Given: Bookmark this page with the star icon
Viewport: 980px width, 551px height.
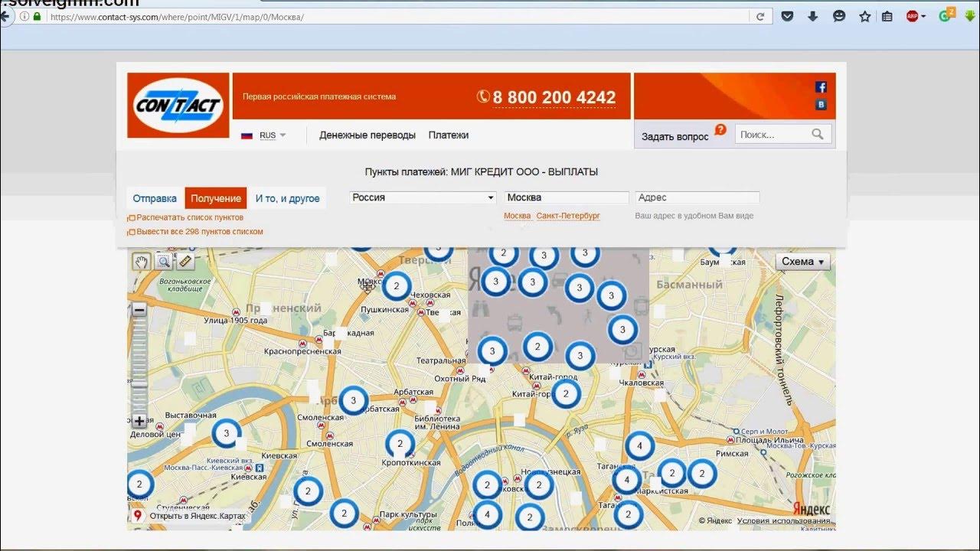Looking at the screenshot, I should (x=865, y=16).
